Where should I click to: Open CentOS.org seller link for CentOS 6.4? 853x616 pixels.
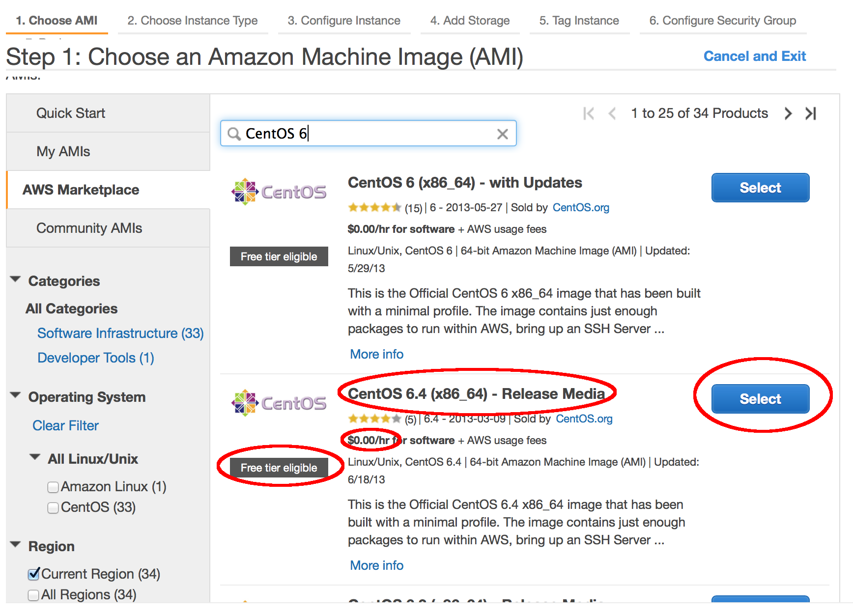(584, 419)
